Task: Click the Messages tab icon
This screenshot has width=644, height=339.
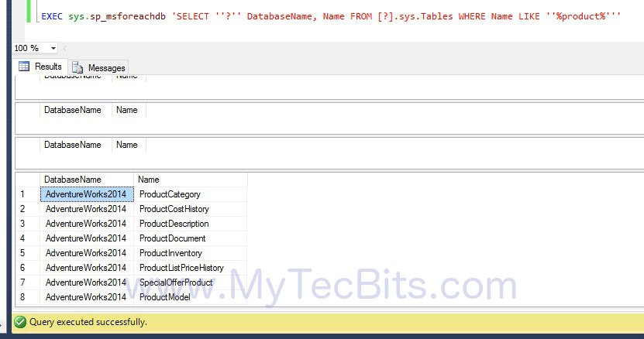Action: 77,67
